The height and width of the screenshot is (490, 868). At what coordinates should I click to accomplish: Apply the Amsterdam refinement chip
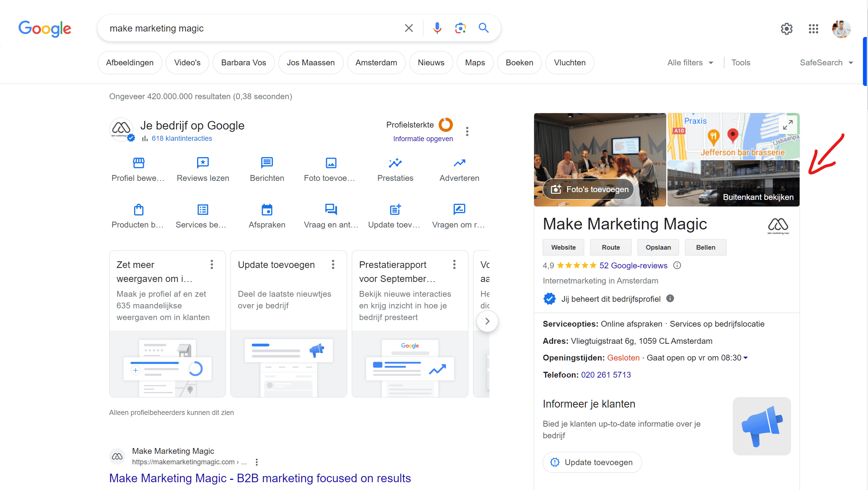tap(376, 63)
